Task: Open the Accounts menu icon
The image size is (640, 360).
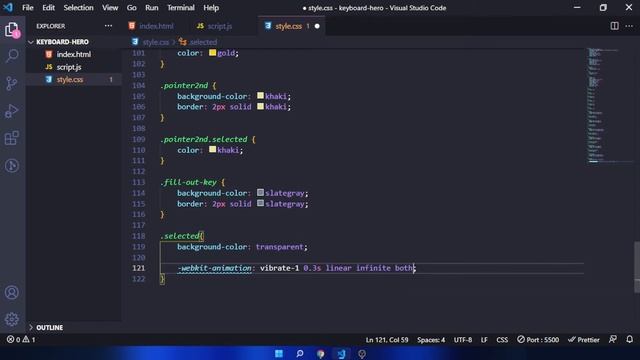Action: point(12,292)
